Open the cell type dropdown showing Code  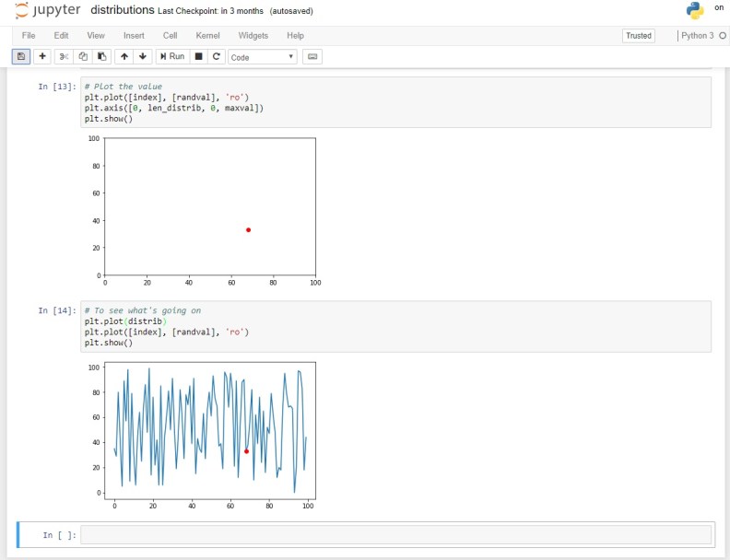(x=263, y=57)
